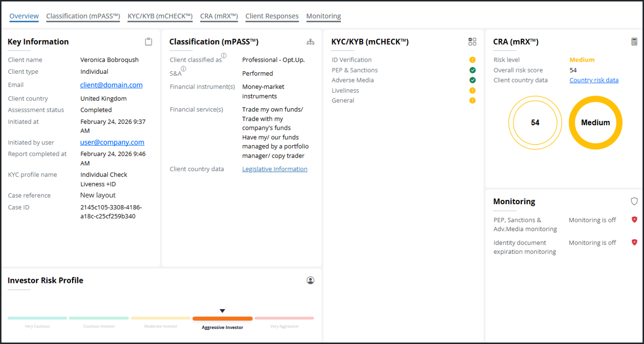This screenshot has width=644, height=344.
Task: Click the hierarchy icon in Classification panel
Action: click(x=310, y=42)
